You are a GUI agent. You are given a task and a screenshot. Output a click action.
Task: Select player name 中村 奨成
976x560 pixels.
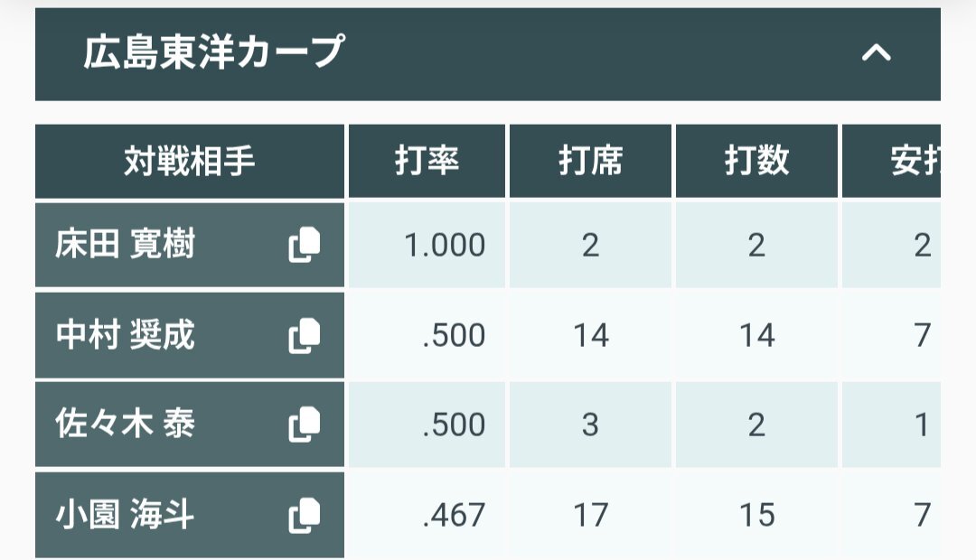pyautogui.click(x=125, y=336)
